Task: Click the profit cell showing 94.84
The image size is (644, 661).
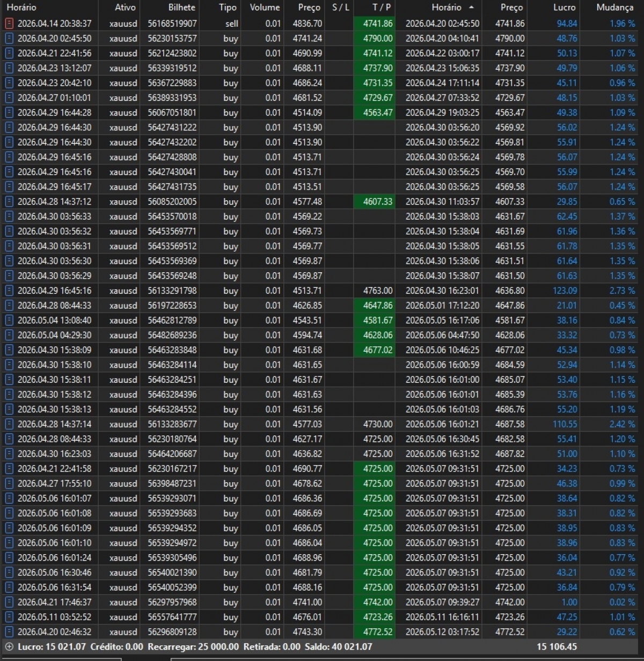Action: coord(567,24)
